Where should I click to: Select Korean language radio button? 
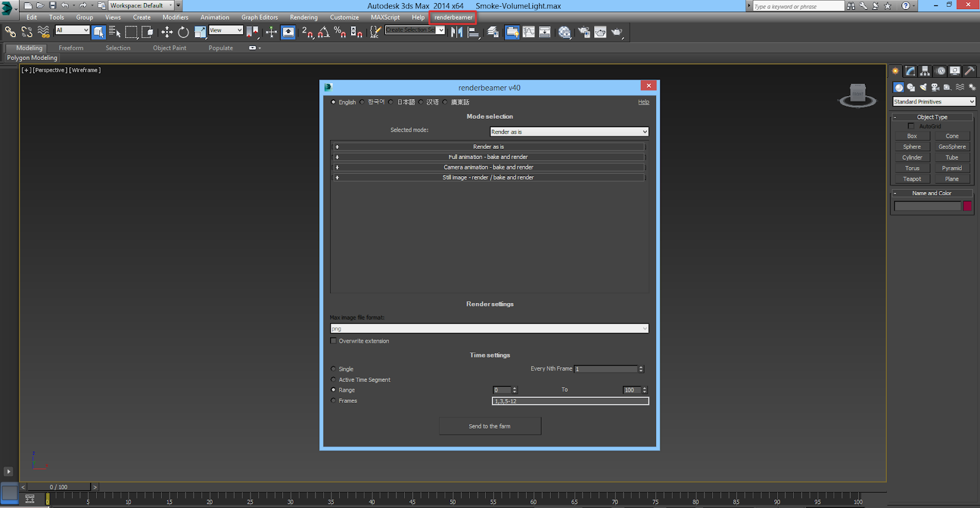coord(362,102)
